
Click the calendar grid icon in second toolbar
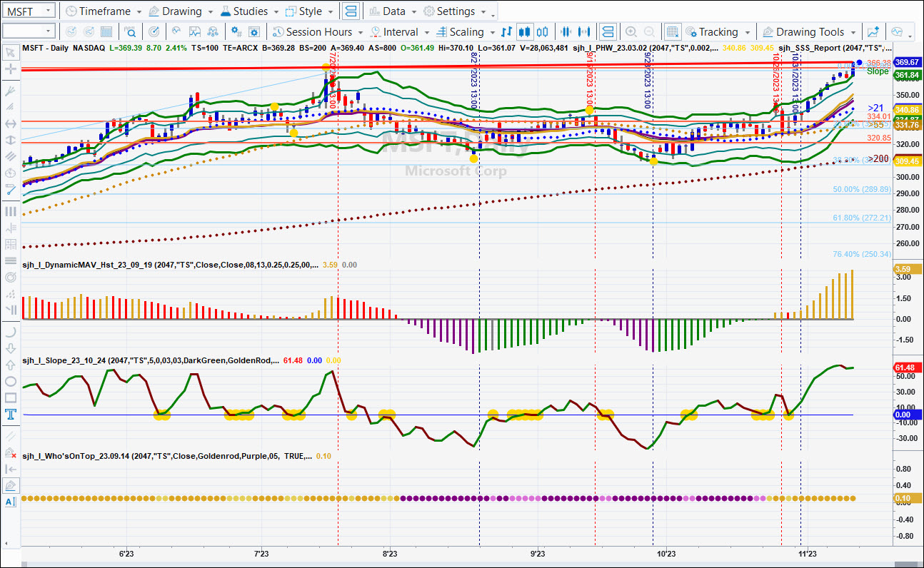click(106, 32)
